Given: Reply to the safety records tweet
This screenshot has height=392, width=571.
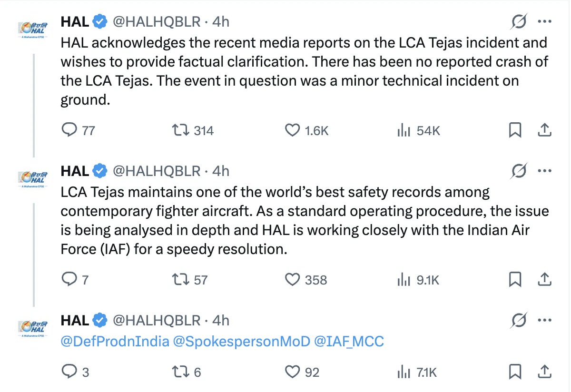Looking at the screenshot, I should (70, 280).
